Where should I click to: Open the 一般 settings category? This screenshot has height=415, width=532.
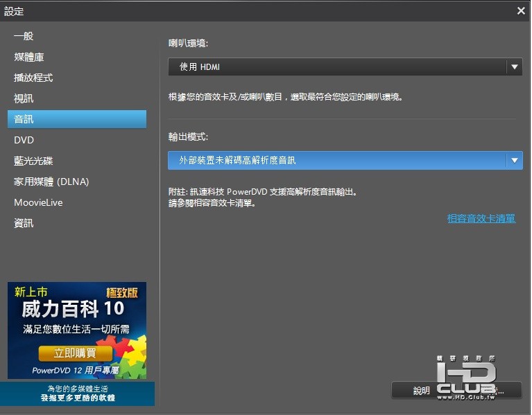[24, 36]
